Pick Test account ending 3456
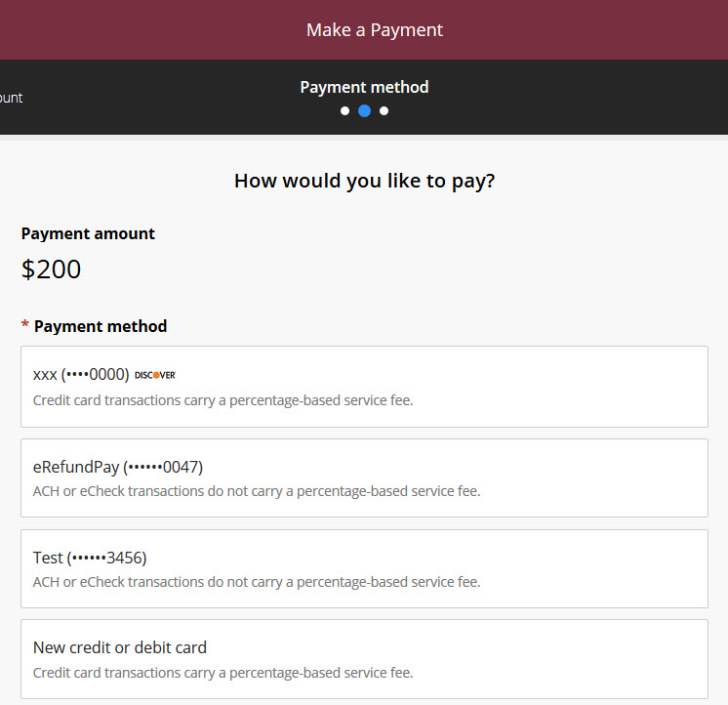The width and height of the screenshot is (728, 705). (x=364, y=568)
